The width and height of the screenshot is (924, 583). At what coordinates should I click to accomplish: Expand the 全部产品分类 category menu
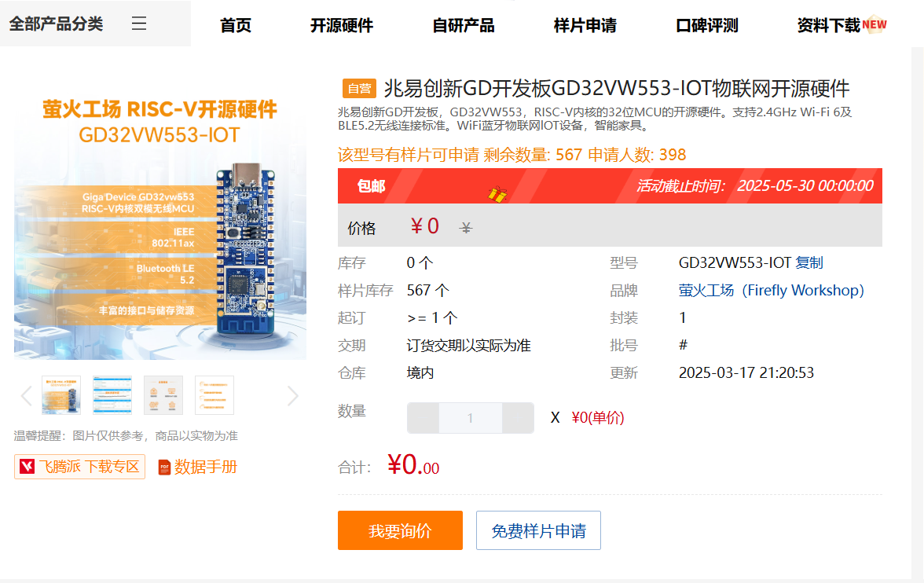pos(56,24)
